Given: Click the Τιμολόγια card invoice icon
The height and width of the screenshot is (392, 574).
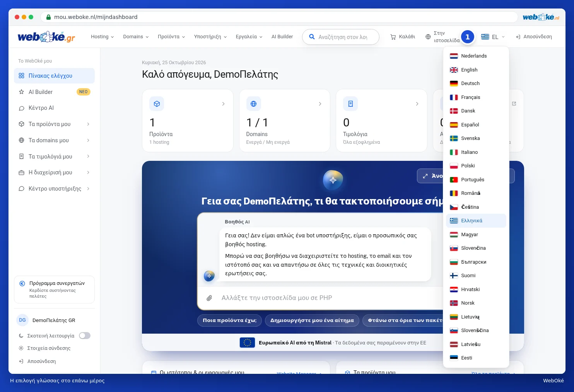Looking at the screenshot, I should (350, 104).
